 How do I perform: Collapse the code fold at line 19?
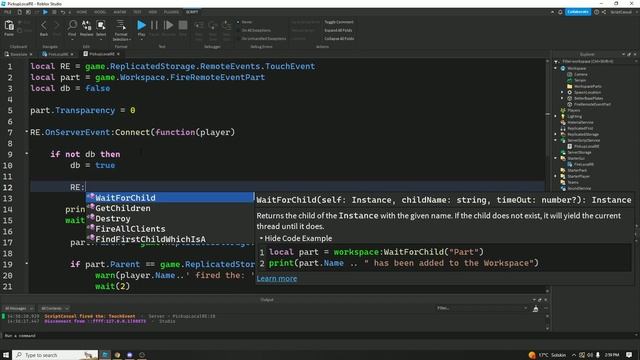click(x=27, y=264)
